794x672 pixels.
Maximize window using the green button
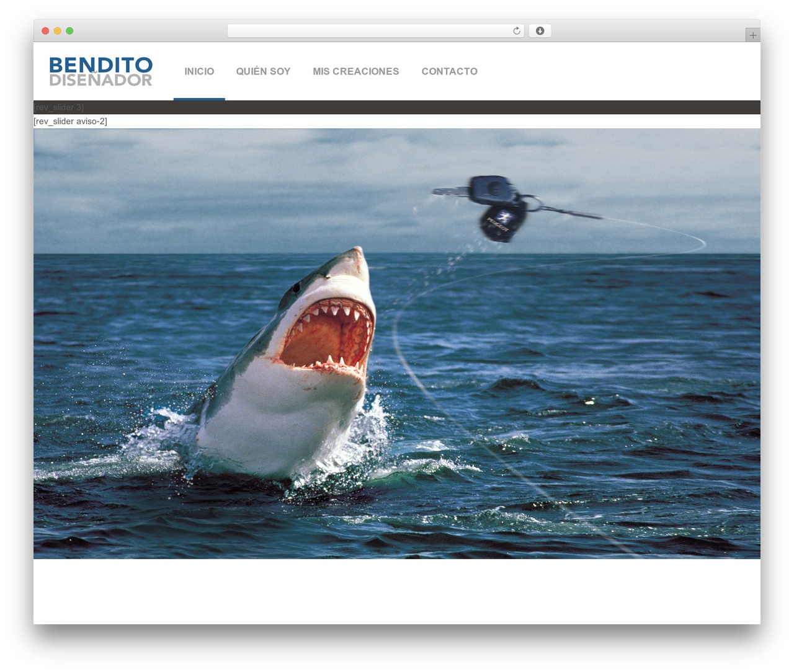point(69,31)
